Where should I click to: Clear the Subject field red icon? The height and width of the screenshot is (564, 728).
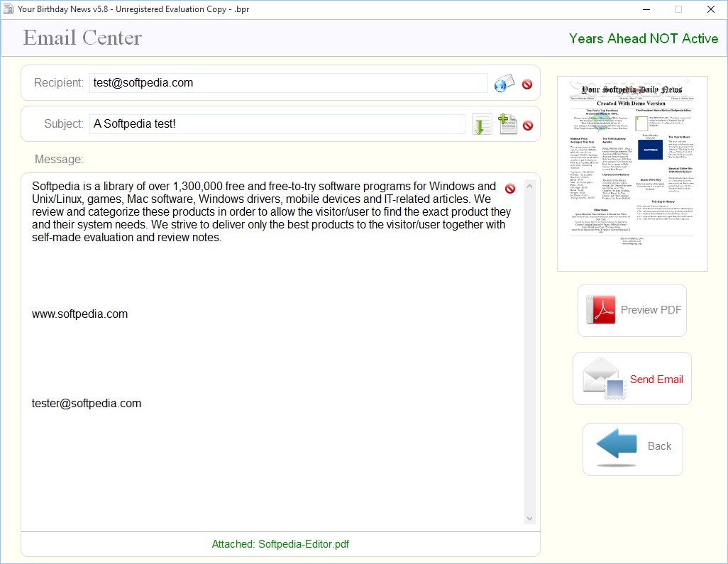[x=528, y=126]
